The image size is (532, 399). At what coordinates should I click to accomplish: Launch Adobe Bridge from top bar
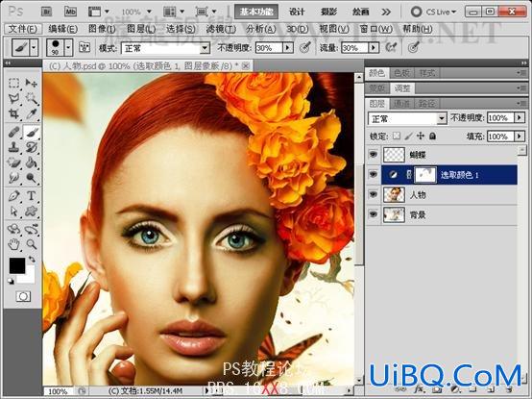click(46, 12)
